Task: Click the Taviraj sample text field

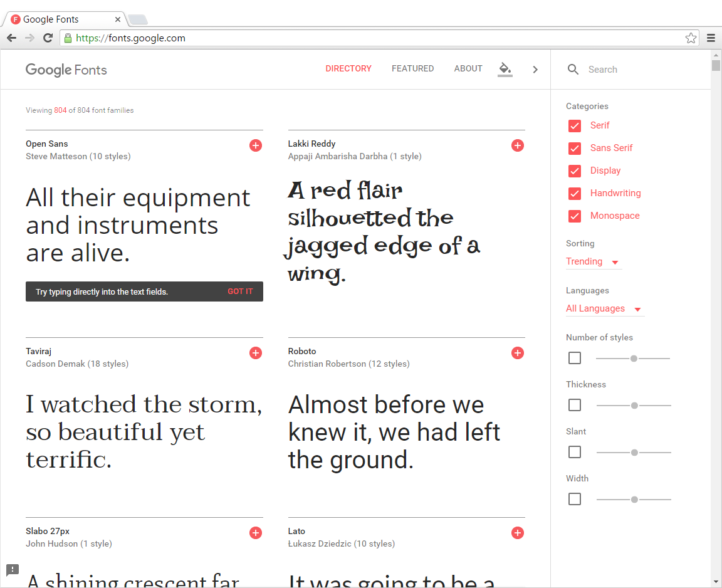Action: 144,432
